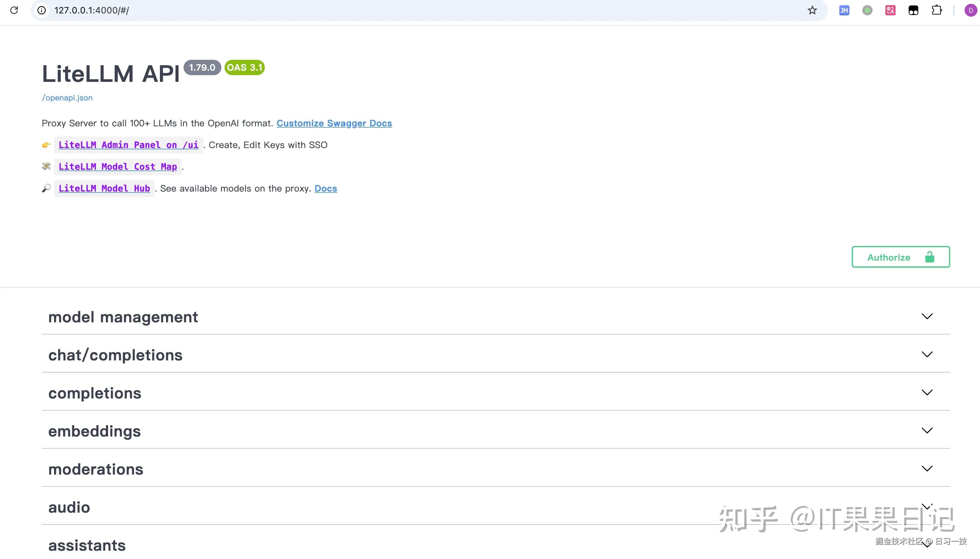This screenshot has height=559, width=980.
Task: Open the LiteLLM Model Hub link
Action: click(104, 188)
